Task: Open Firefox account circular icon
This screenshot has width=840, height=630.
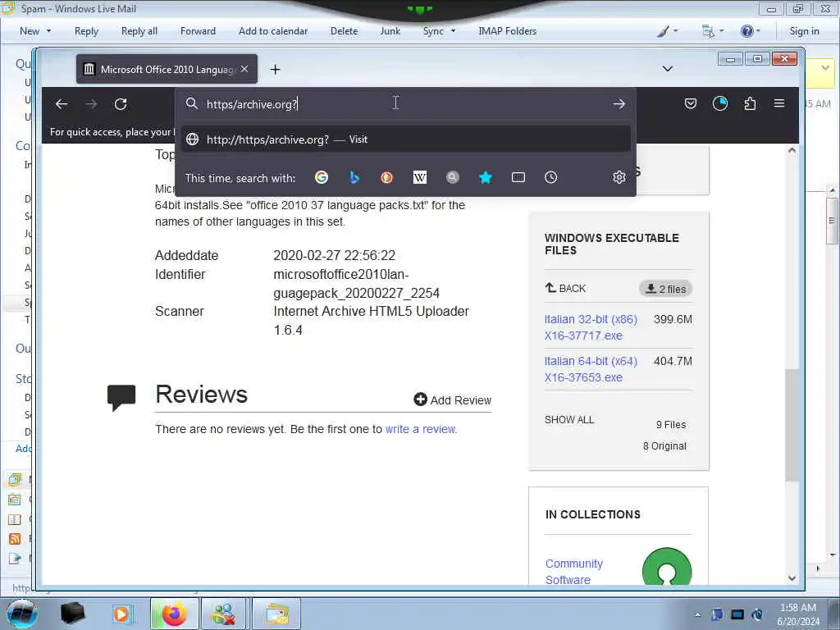Action: tap(720, 103)
